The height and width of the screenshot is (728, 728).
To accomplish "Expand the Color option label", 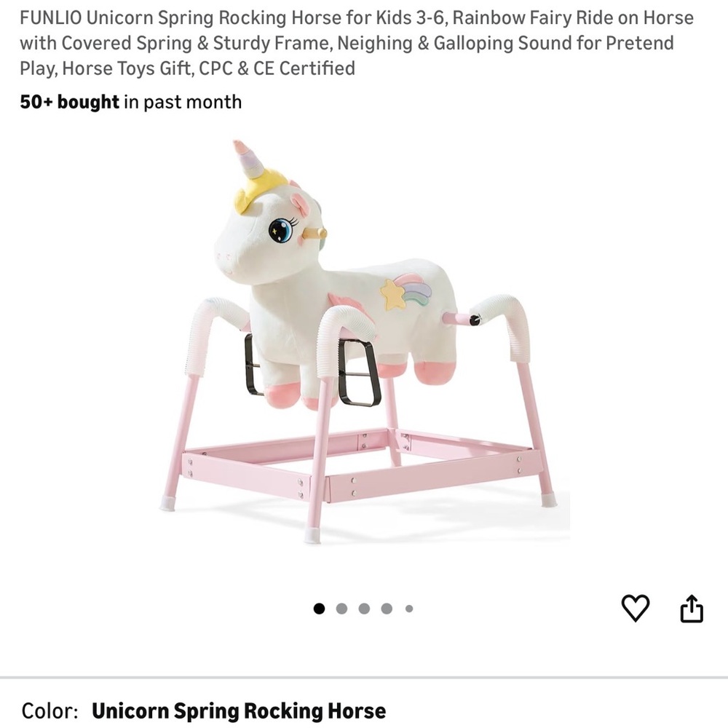I will pos(50,711).
